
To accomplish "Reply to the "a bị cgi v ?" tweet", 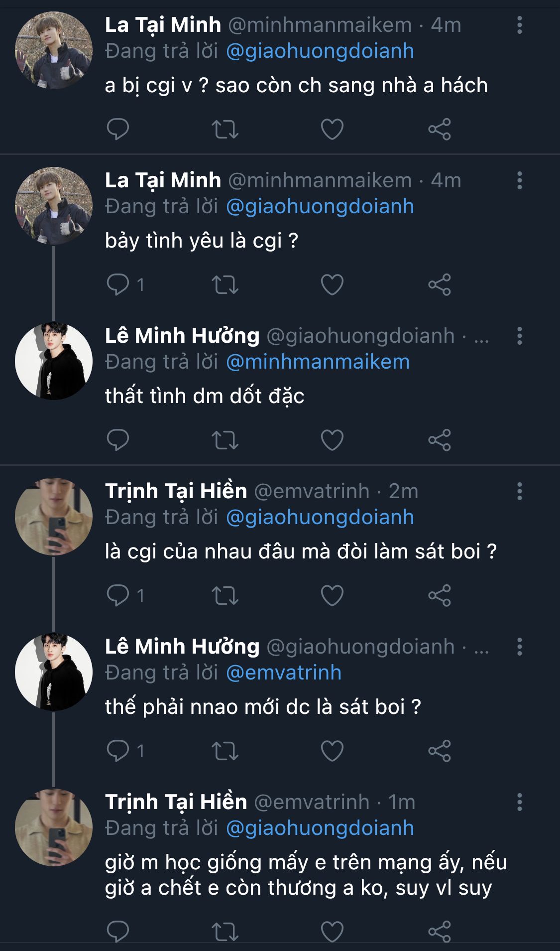I will point(118,130).
